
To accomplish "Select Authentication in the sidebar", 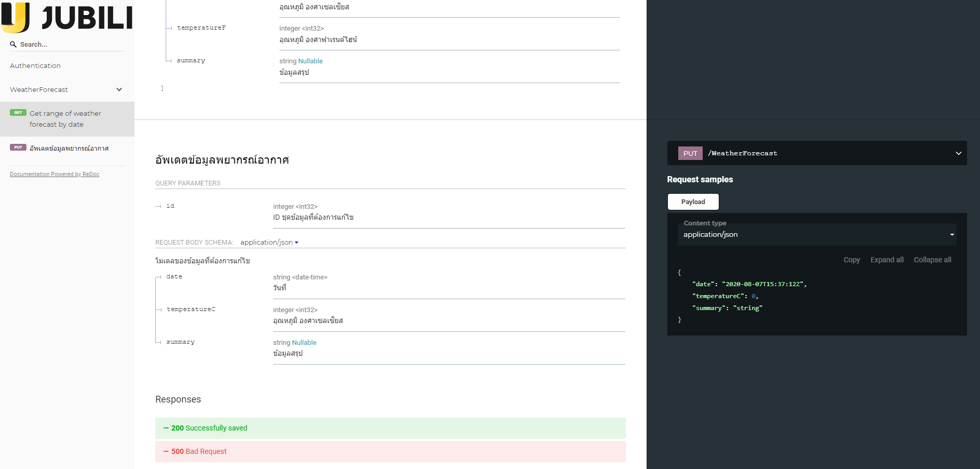I will tap(35, 65).
